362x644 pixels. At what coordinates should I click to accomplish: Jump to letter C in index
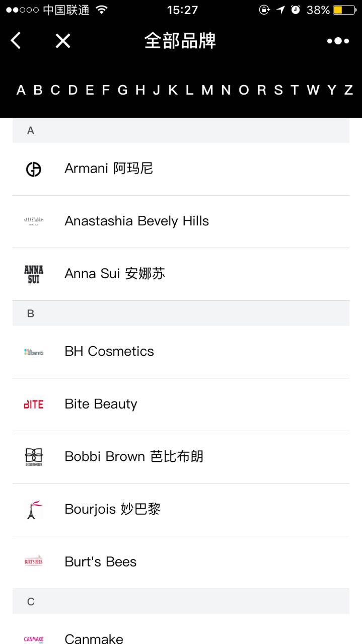(x=55, y=90)
